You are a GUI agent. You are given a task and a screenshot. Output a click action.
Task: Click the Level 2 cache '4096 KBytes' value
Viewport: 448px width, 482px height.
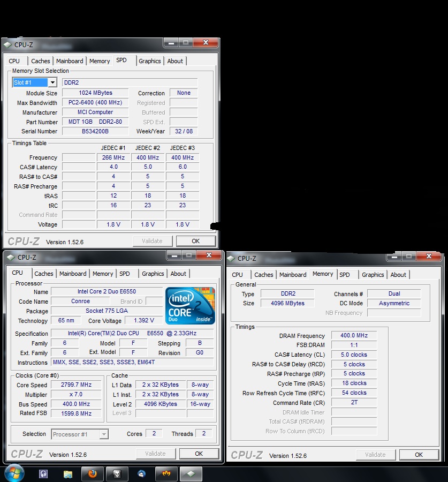161,404
